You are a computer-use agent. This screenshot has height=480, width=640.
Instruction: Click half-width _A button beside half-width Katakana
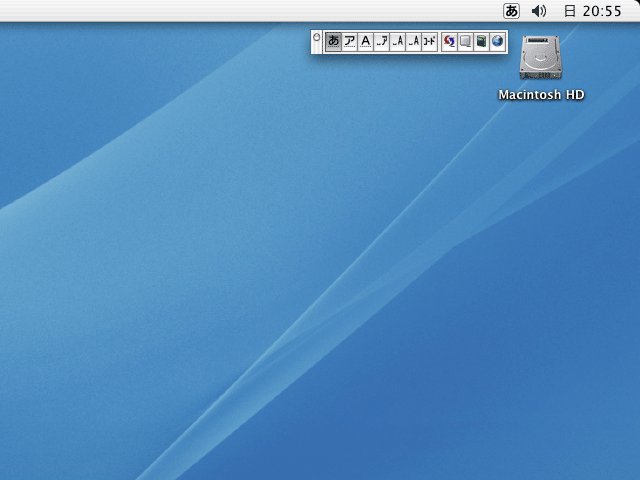(x=398, y=41)
